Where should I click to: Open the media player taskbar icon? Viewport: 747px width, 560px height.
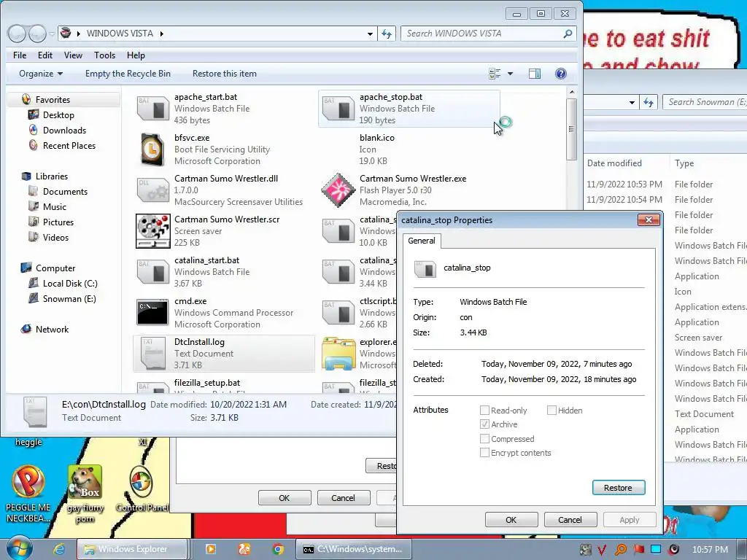tap(210, 549)
